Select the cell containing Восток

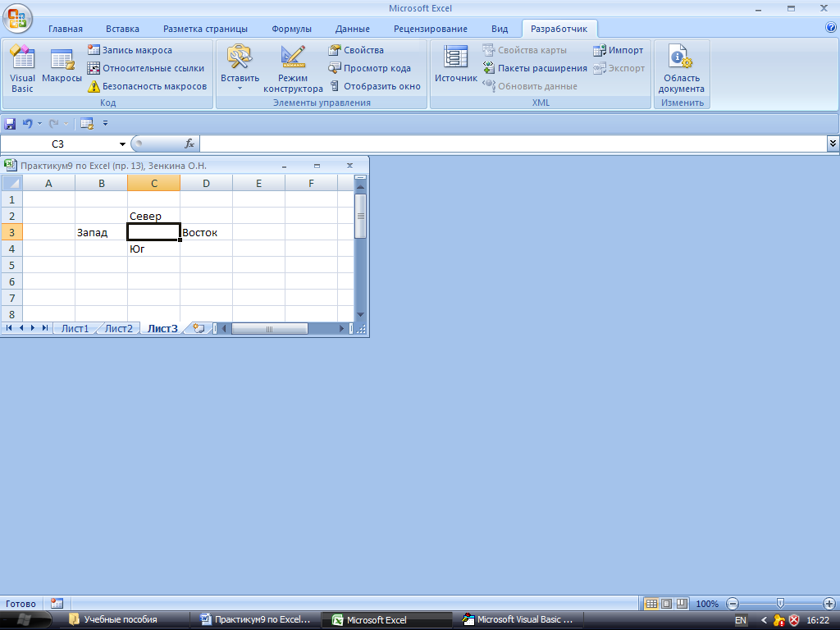206,232
